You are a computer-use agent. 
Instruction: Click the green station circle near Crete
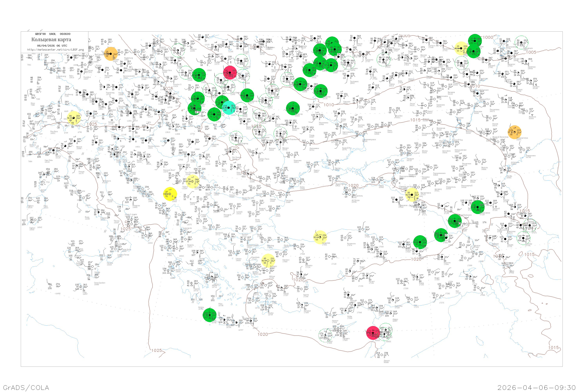pos(210,315)
